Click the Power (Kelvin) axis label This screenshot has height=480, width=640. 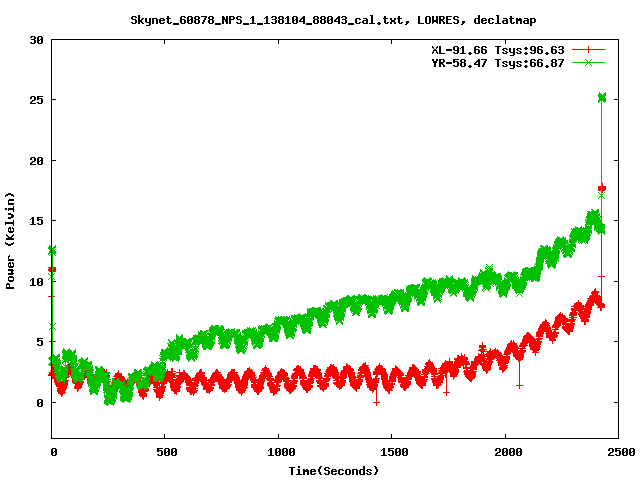pos(10,241)
